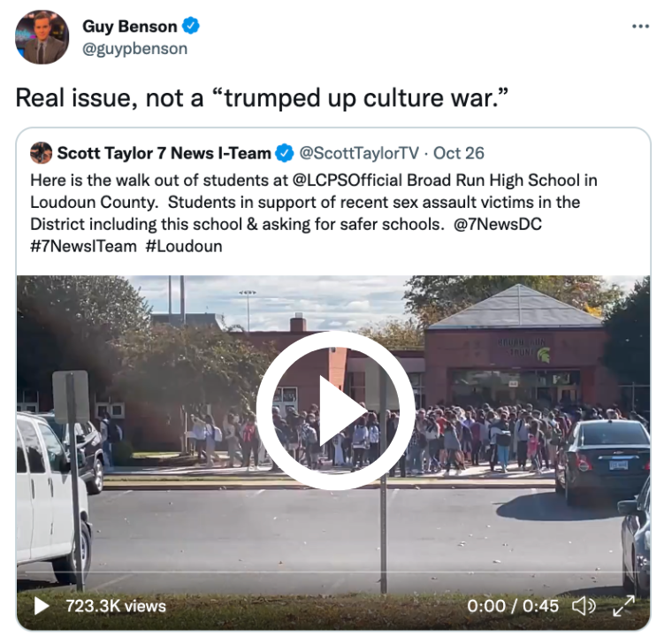Play video with large center play button

(x=335, y=411)
